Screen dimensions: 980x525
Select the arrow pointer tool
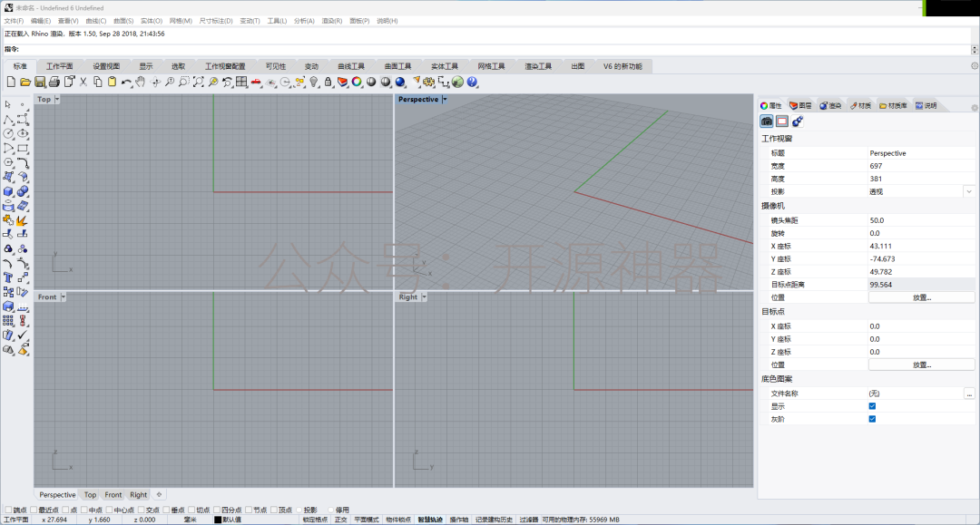tap(8, 105)
